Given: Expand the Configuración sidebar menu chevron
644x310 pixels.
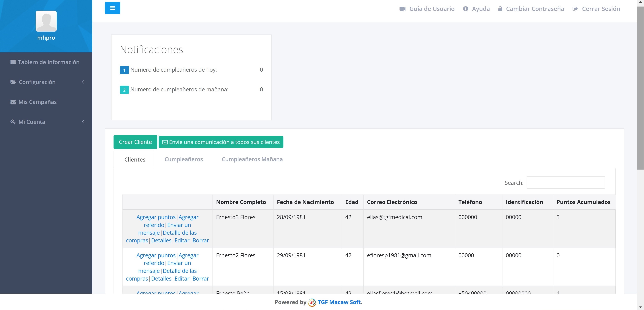Looking at the screenshot, I should tap(83, 82).
